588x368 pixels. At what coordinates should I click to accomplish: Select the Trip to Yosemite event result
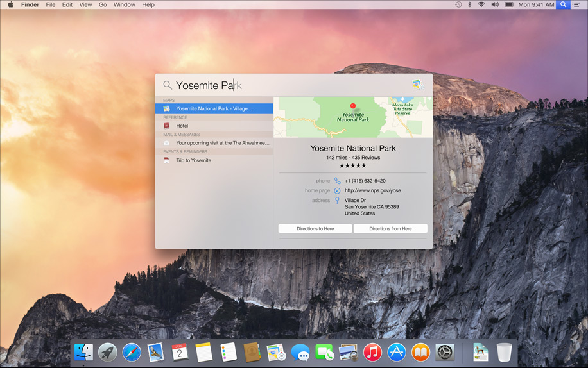tap(193, 160)
